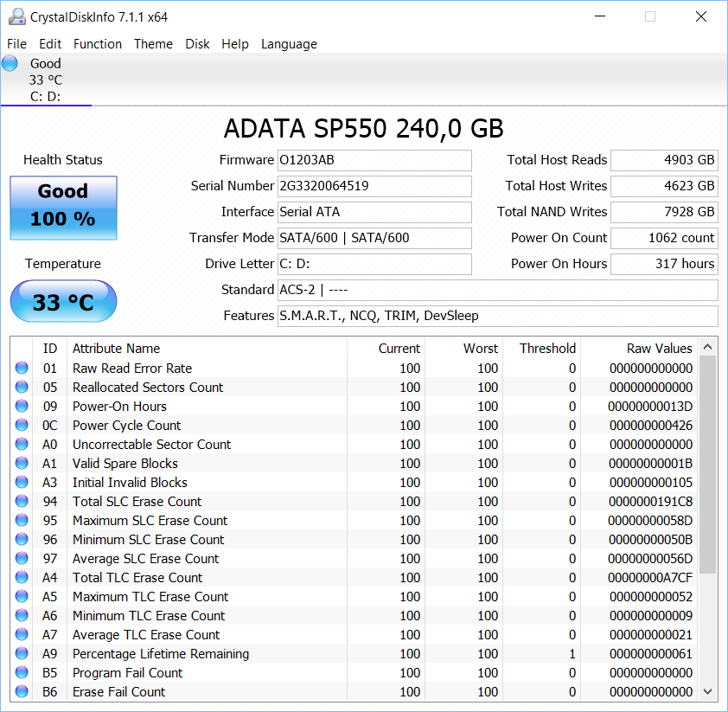Screen dimensions: 728x712
Task: Open the Theme menu
Action: [153, 44]
